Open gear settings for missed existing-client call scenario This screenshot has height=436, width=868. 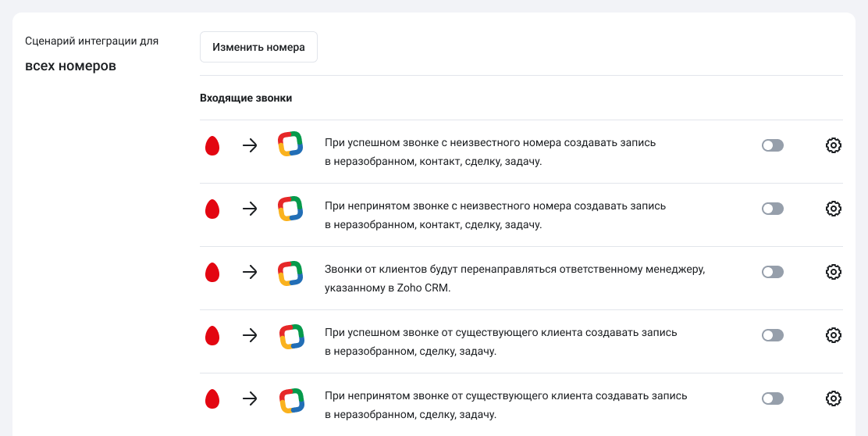(x=833, y=398)
